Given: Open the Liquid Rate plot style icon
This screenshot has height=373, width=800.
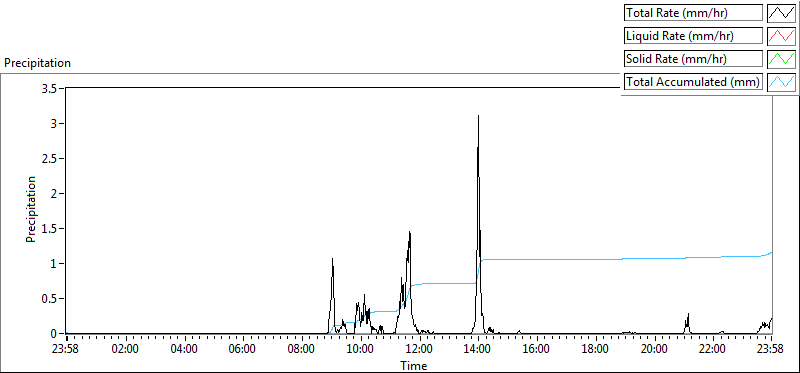Looking at the screenshot, I should point(782,36).
